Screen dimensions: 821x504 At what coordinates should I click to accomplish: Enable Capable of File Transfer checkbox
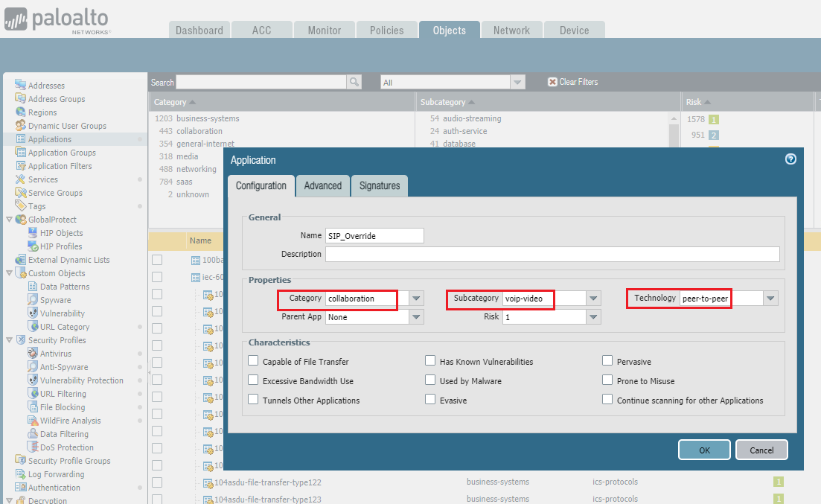[x=253, y=361]
